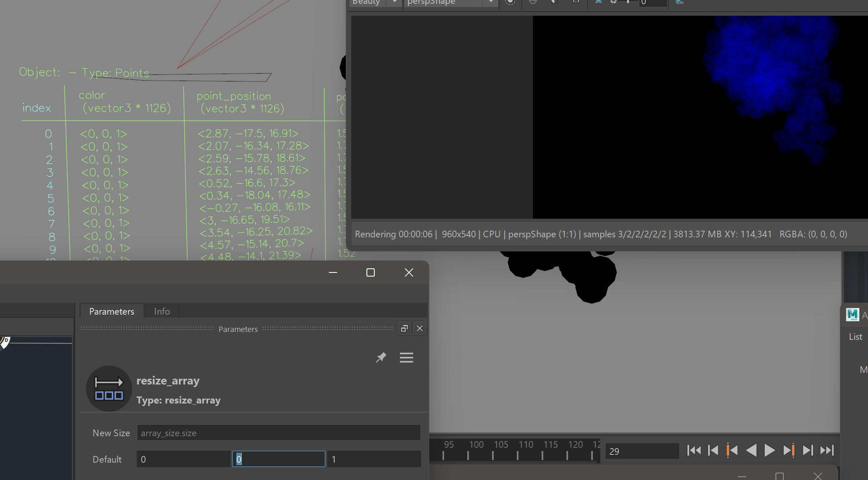Click the resize_array node icon
Image resolution: width=868 pixels, height=480 pixels.
(x=109, y=388)
